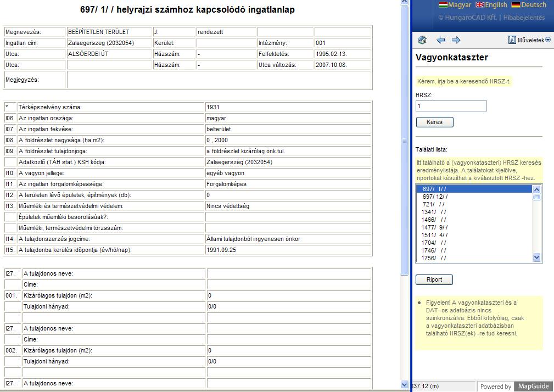This screenshot has width=554, height=392.
Task: Click the Keres search button
Action: tap(434, 122)
